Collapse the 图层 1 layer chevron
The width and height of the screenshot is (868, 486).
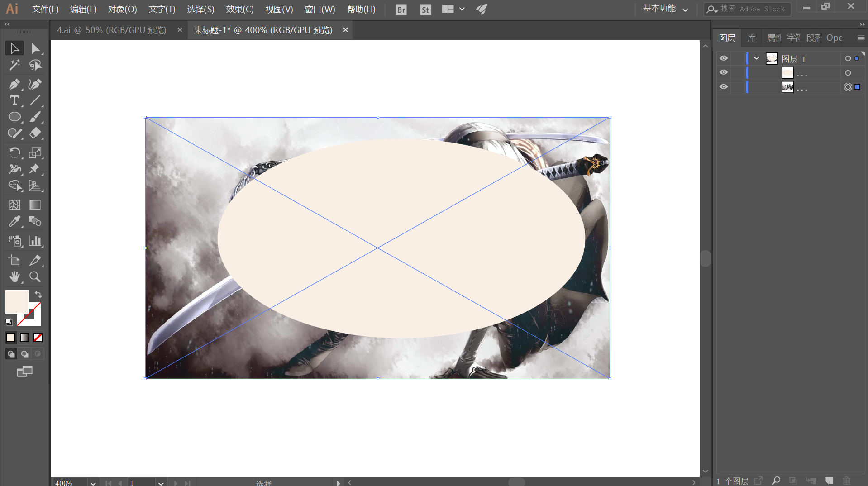point(756,58)
